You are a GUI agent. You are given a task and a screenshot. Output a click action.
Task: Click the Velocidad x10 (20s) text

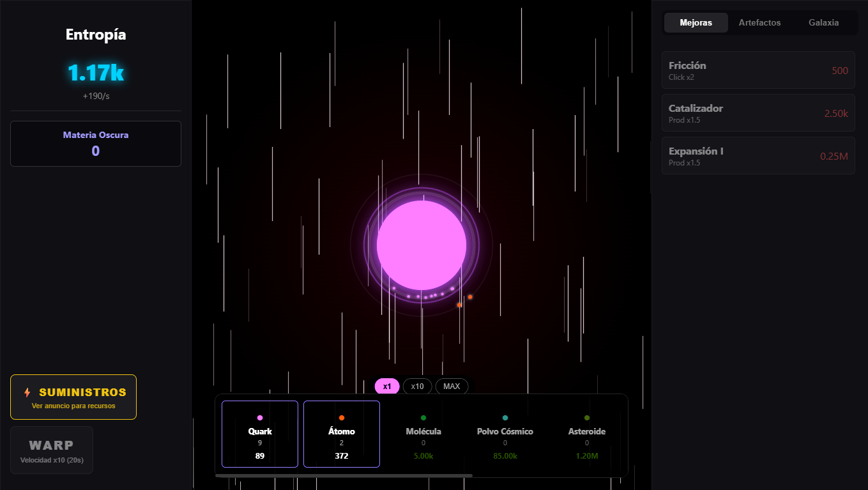point(52,460)
